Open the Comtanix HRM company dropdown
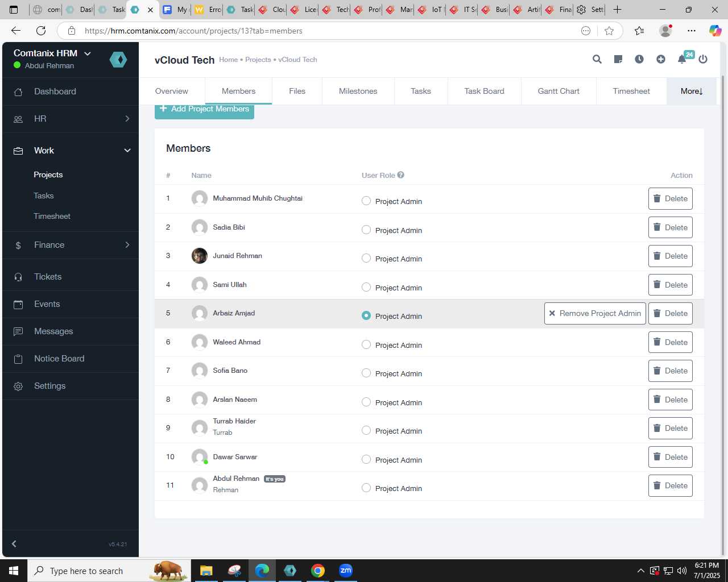The width and height of the screenshot is (728, 582). (52, 53)
